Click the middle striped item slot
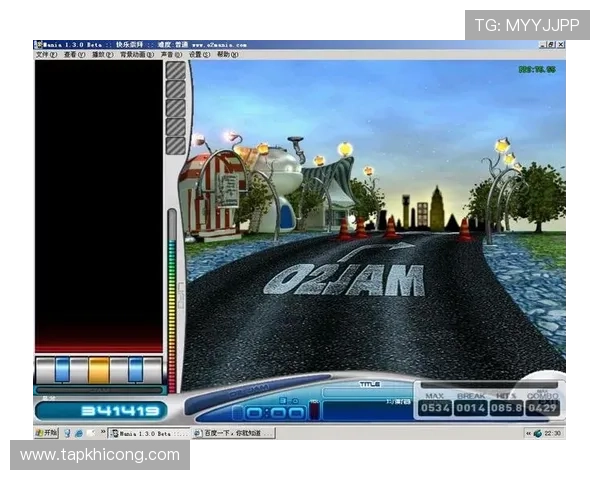The image size is (600, 480). (176, 108)
